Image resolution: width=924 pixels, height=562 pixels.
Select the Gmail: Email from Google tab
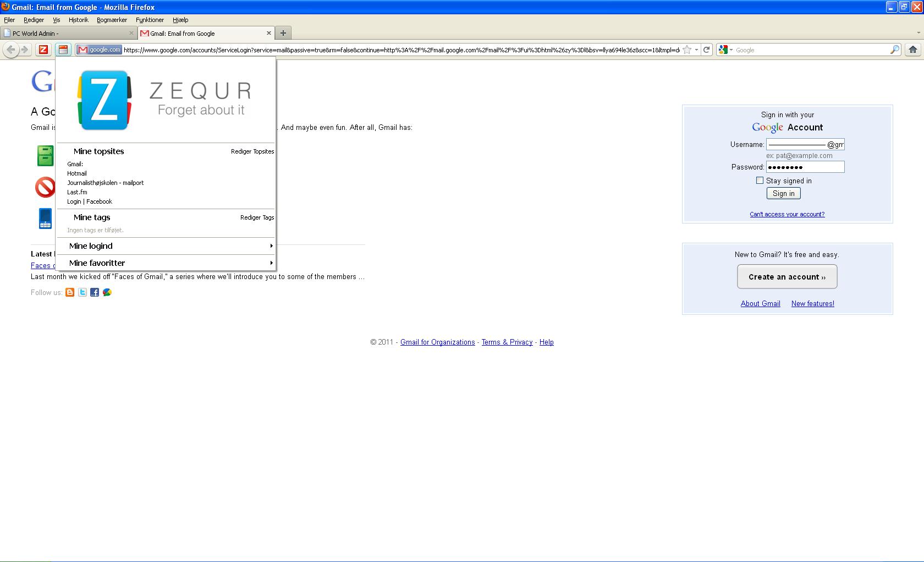[x=206, y=33]
